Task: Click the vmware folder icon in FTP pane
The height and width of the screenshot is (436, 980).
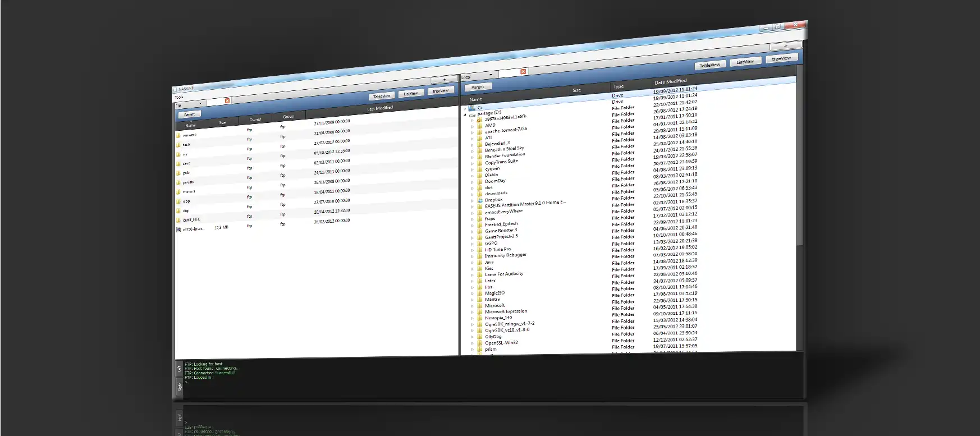Action: (x=178, y=135)
